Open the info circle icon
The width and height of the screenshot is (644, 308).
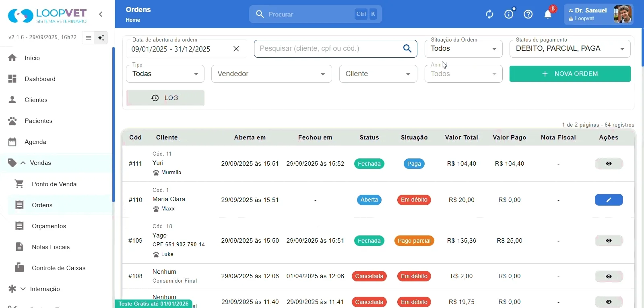[x=509, y=15]
